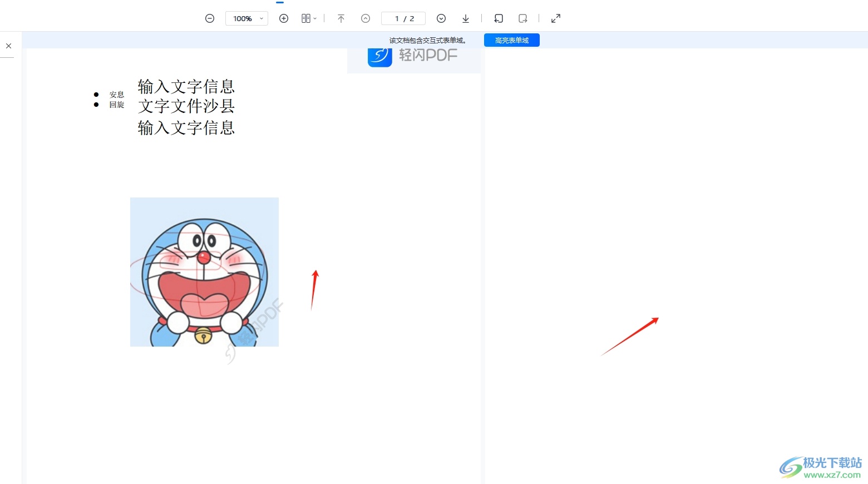Screen dimensions: 868x484
Task: Click the bullet item 安息
Action: click(x=117, y=95)
